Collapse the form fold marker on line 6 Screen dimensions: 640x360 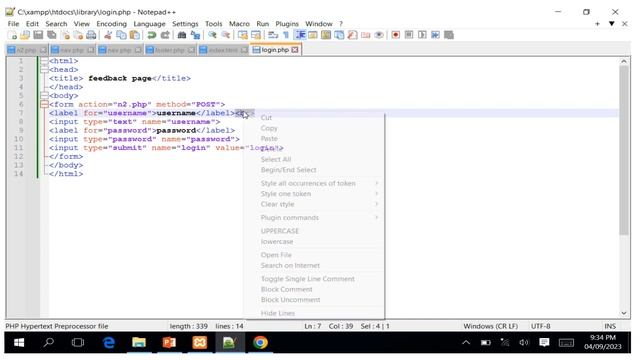(x=44, y=104)
